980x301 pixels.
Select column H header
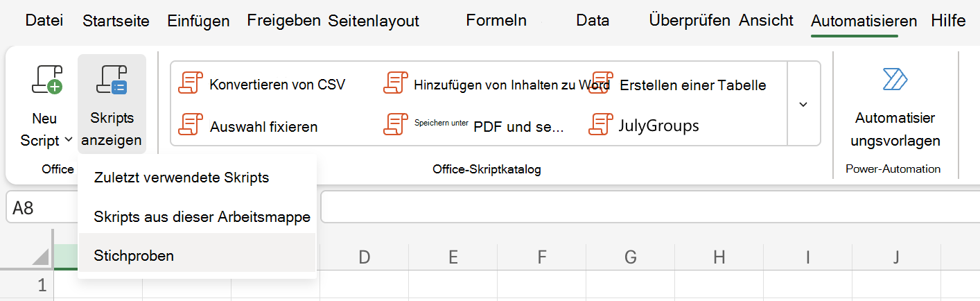[x=719, y=257]
